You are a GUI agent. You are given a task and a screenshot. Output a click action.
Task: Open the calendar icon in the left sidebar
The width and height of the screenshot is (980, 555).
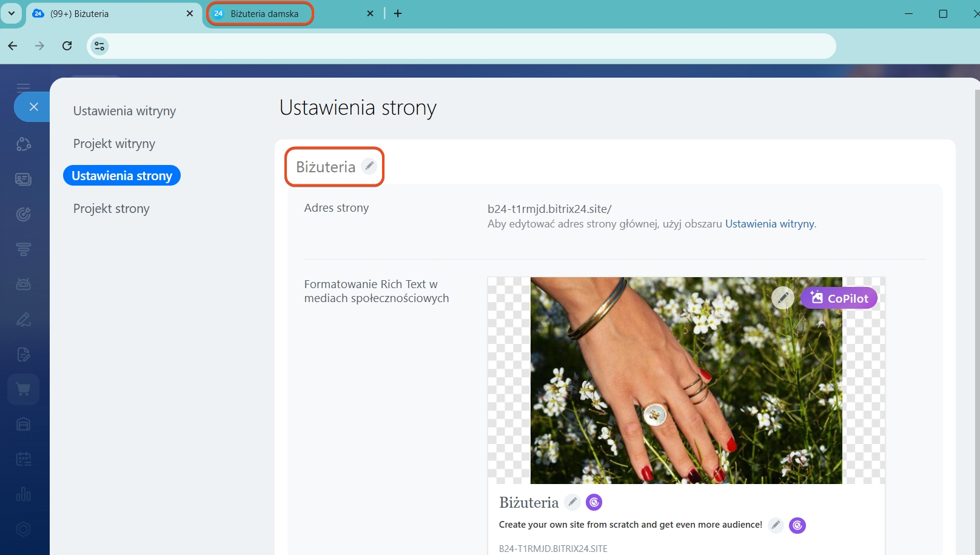pyautogui.click(x=24, y=459)
